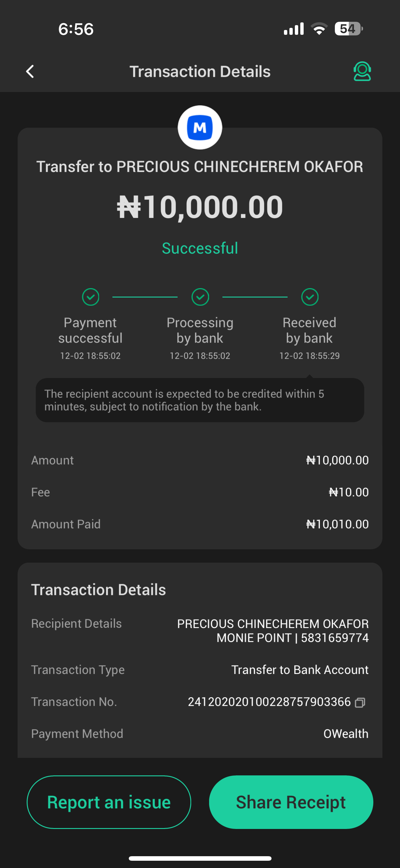
Task: Tap the battery indicator in status bar
Action: click(x=348, y=29)
